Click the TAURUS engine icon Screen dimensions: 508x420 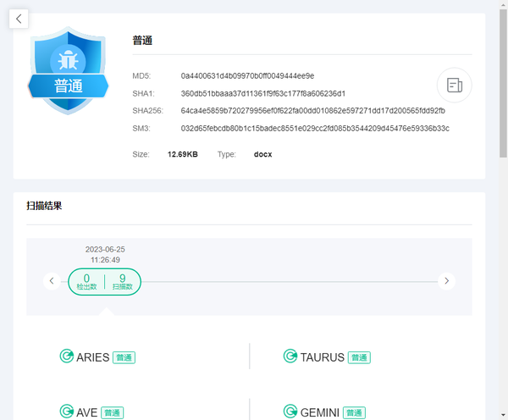coord(290,356)
